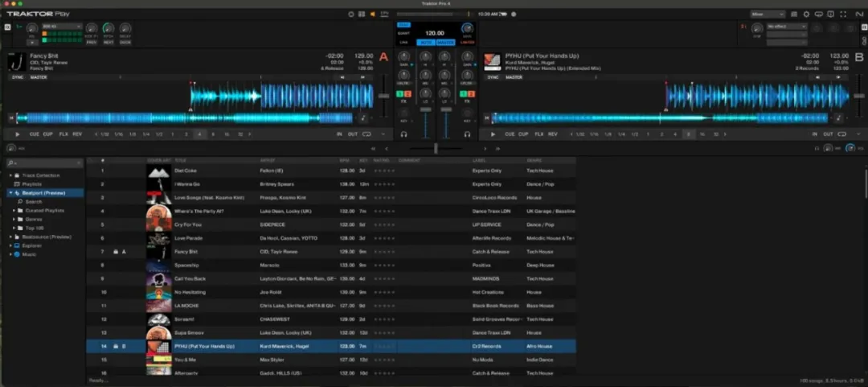868x387 pixels.
Task: Set Deck B as tempo MASTER
Action: [514, 77]
